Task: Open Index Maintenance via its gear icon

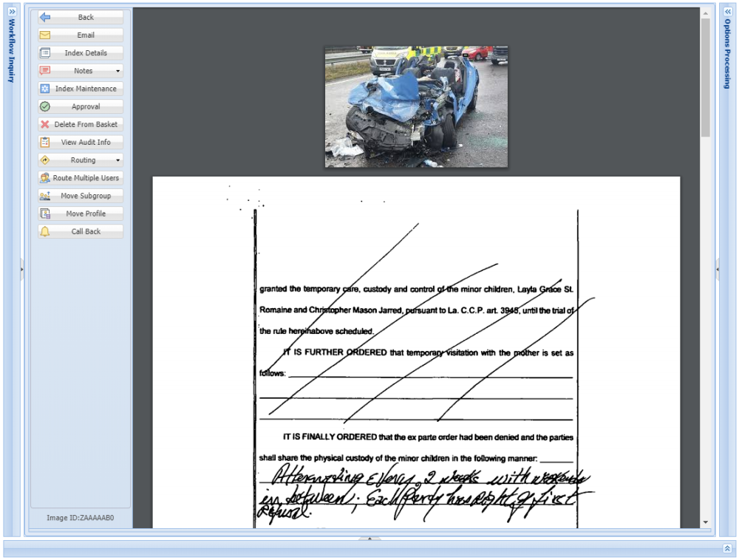Action: (45, 88)
